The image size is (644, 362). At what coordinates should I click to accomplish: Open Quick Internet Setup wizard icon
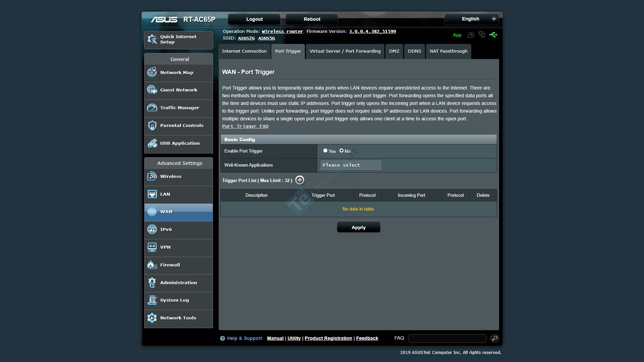pos(152,40)
